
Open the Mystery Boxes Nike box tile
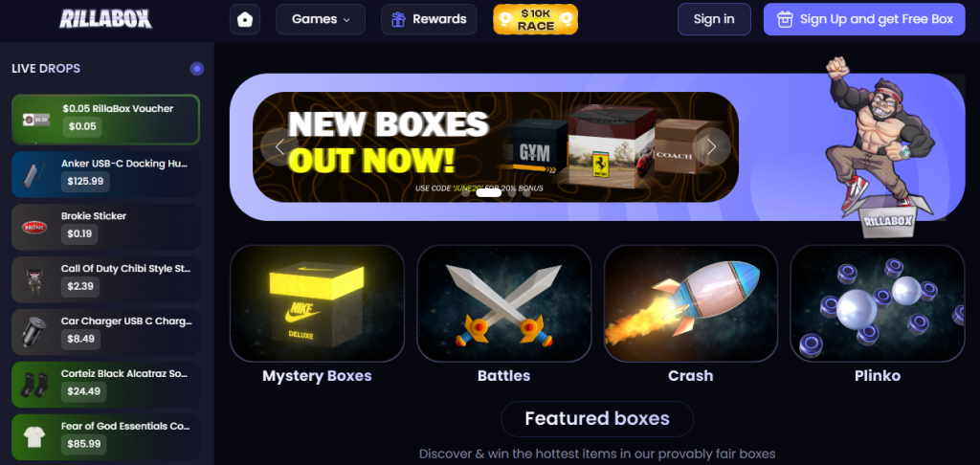317,303
